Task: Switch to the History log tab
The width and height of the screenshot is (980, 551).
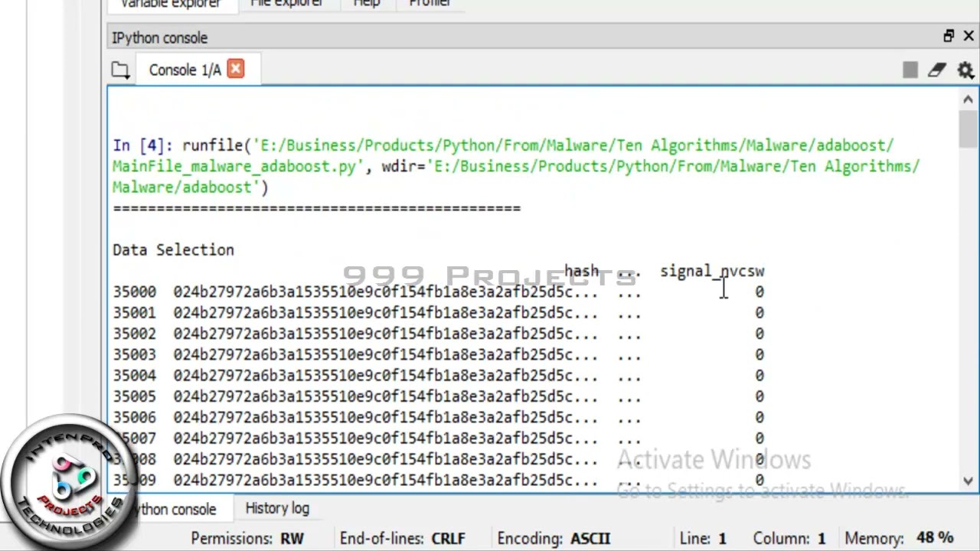Action: (277, 508)
